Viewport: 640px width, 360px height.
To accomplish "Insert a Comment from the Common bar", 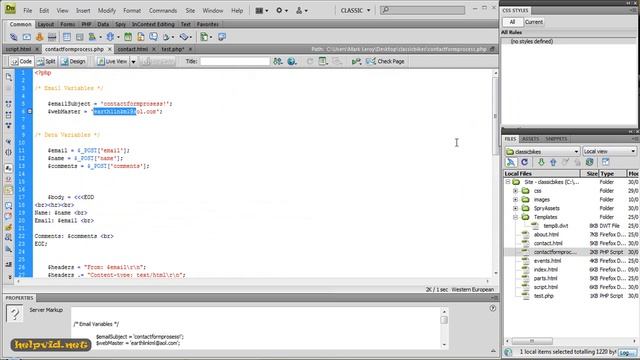I will point(153,37).
